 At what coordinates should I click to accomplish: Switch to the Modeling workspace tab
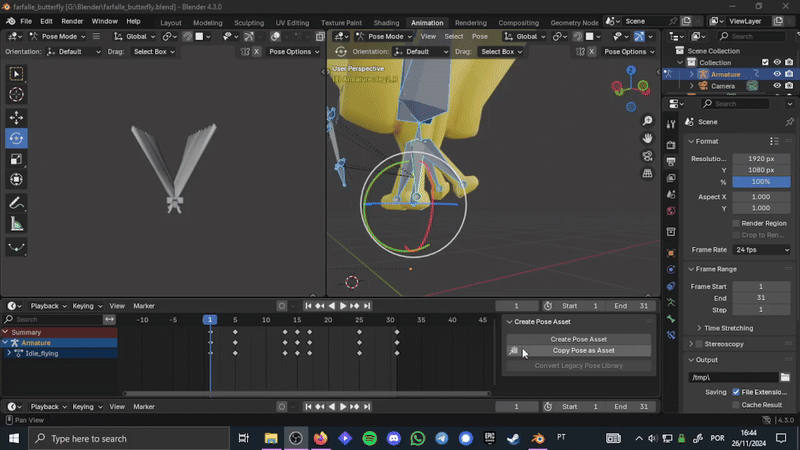[208, 22]
